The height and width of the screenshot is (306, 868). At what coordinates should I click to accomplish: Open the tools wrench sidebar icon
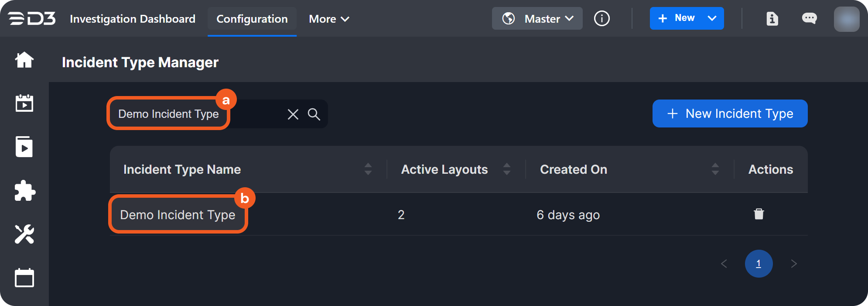point(24,234)
